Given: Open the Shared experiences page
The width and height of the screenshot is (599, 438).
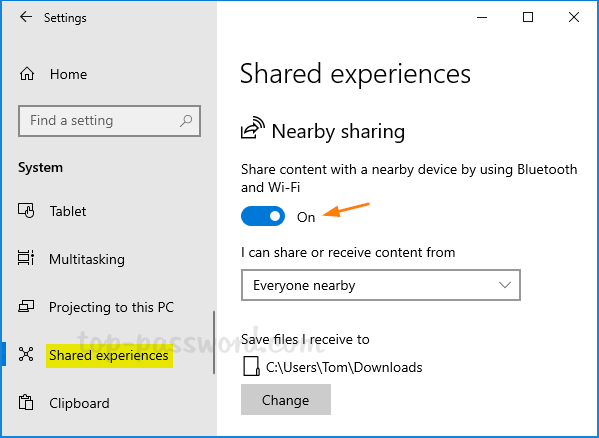Looking at the screenshot, I should [x=109, y=356].
